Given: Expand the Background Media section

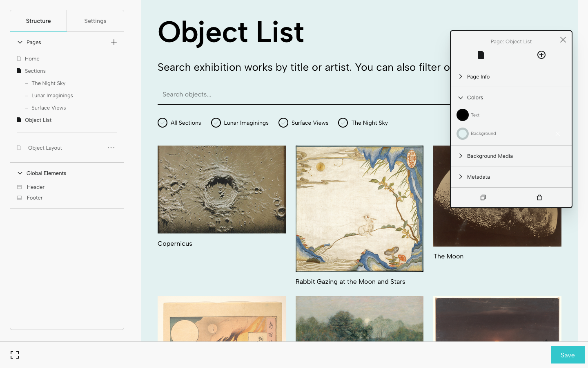Looking at the screenshot, I should (x=490, y=156).
